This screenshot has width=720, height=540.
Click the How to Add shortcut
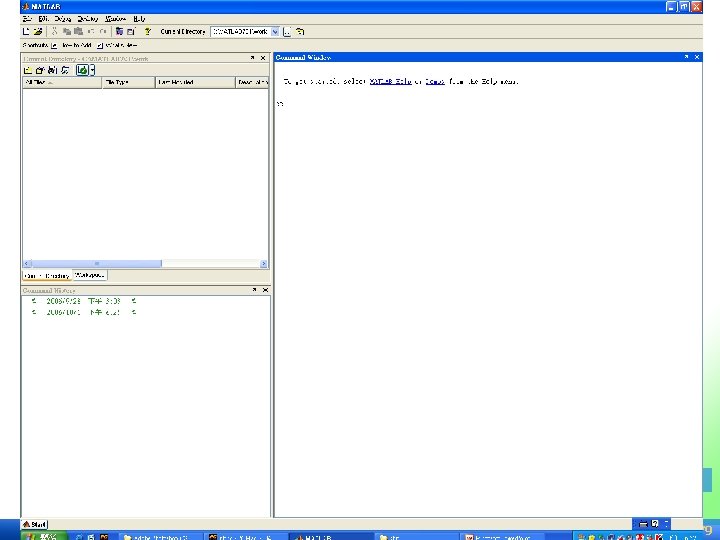(72, 45)
